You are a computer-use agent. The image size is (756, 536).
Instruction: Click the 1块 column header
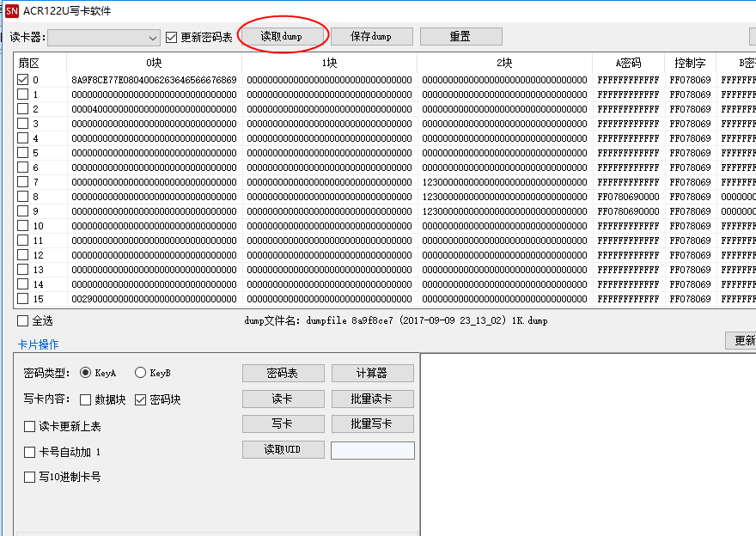(329, 63)
